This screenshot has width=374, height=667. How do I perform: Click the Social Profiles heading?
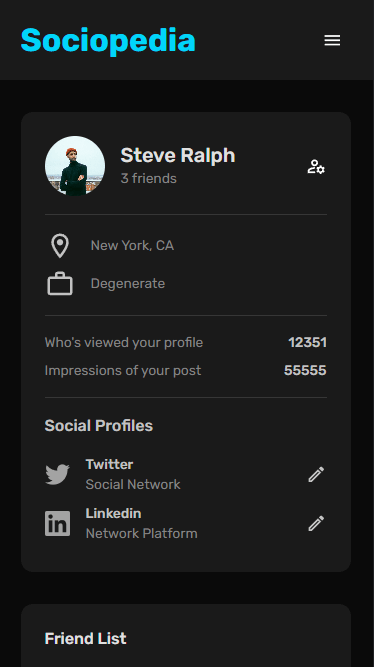point(99,426)
